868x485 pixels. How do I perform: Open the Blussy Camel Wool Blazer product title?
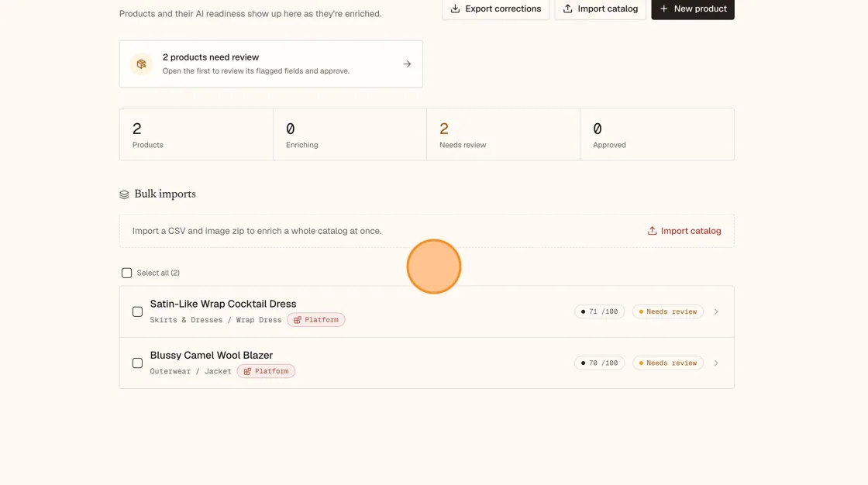pos(212,356)
